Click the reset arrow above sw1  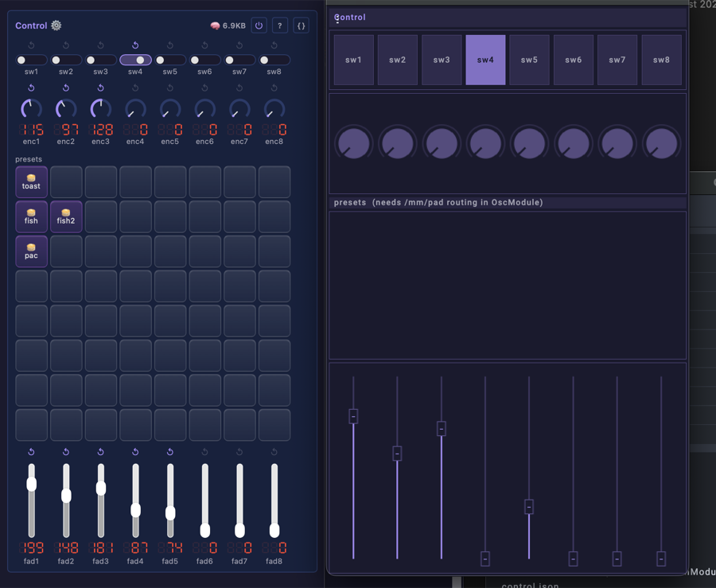[31, 45]
